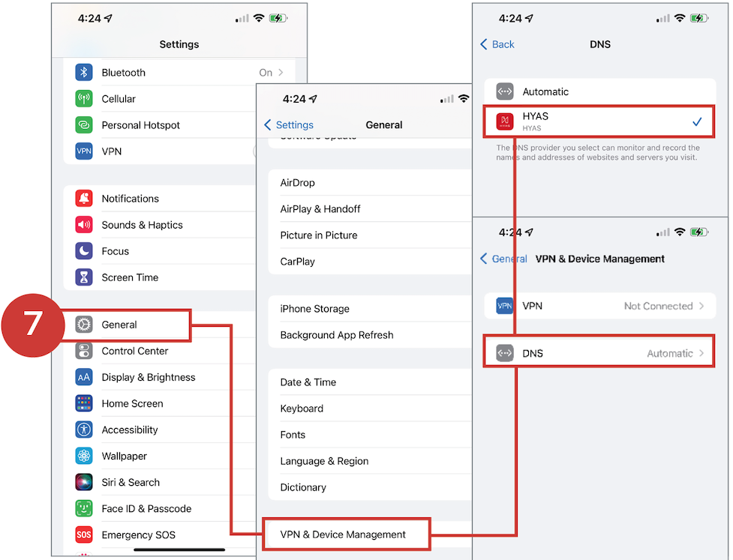Tap the red Notifications bell icon
The height and width of the screenshot is (560, 733).
point(84,199)
